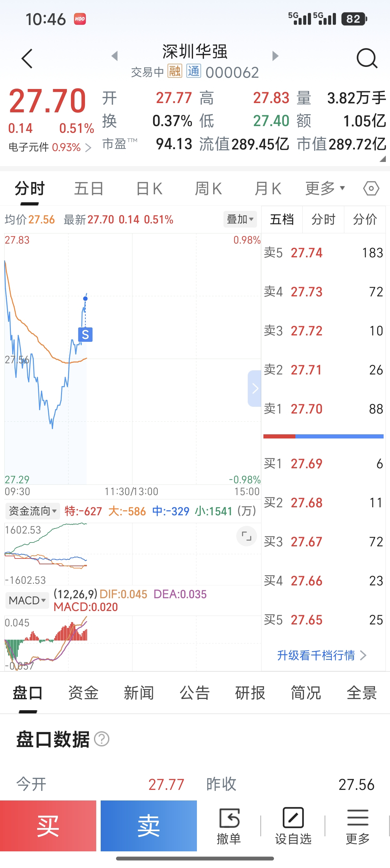
Task: Switch to 日K chart tab
Action: click(x=149, y=189)
